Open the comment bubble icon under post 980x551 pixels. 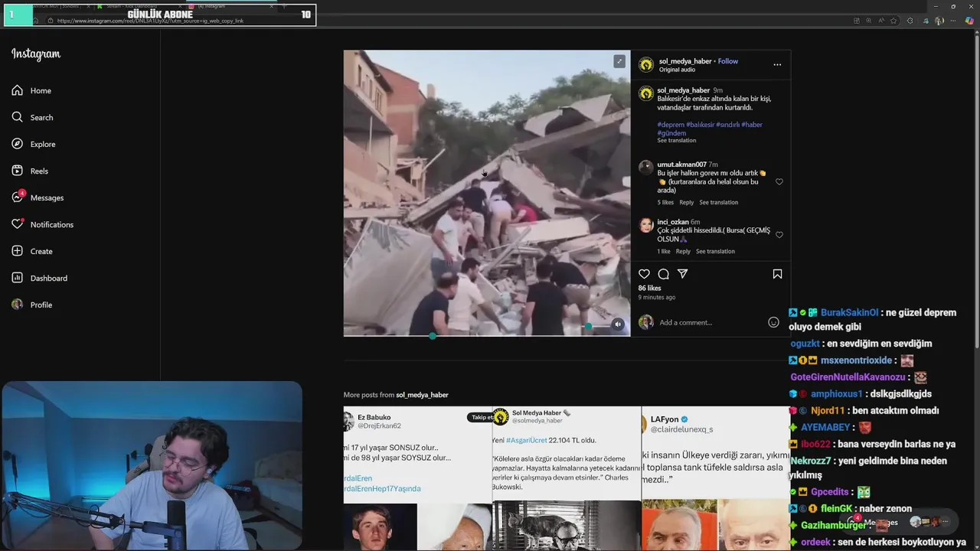[663, 274]
